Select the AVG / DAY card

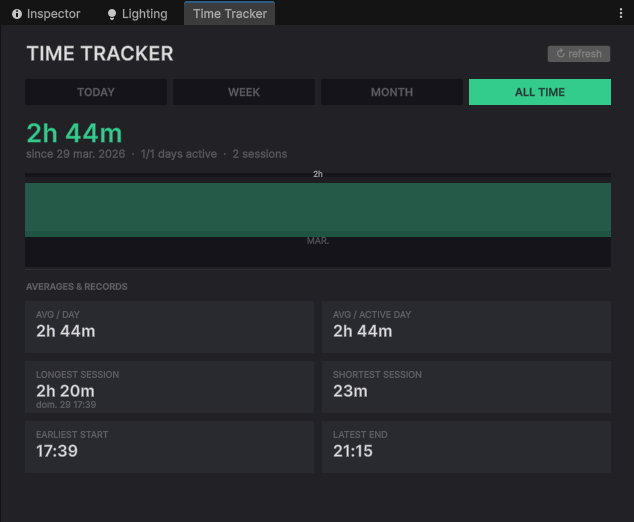pyautogui.click(x=169, y=327)
